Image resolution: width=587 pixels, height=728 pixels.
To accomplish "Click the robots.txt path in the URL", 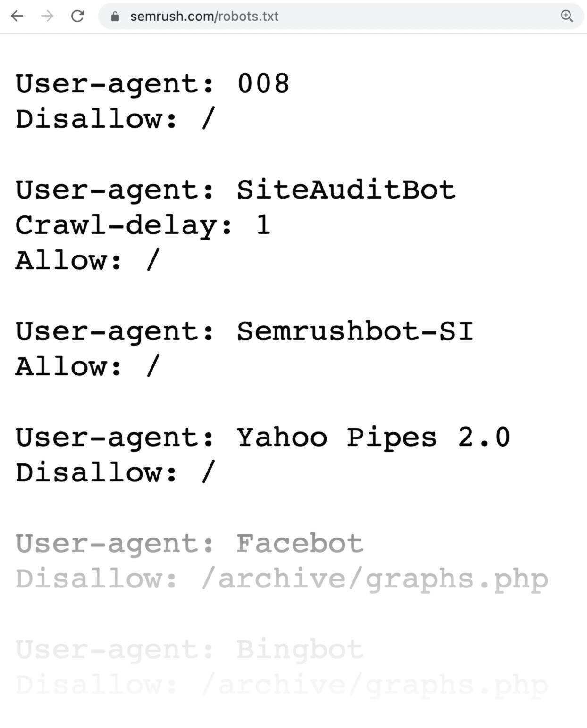I will [x=247, y=17].
